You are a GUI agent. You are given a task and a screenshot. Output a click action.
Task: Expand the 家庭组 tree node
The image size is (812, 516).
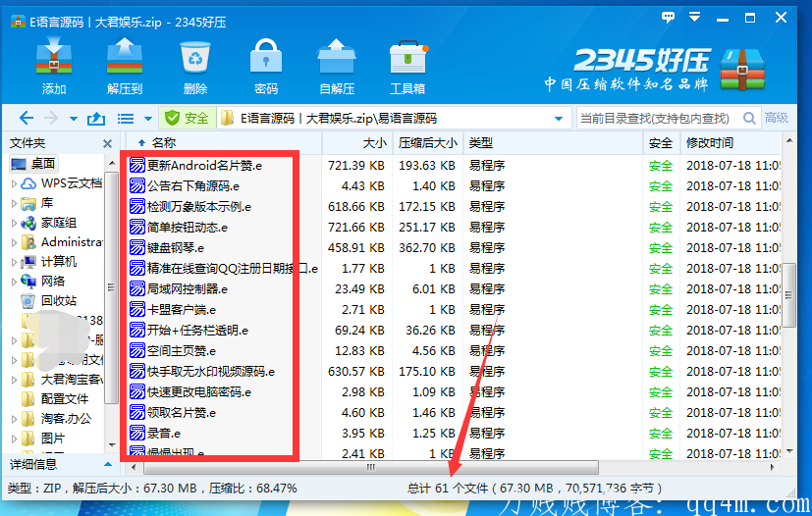coord(14,223)
